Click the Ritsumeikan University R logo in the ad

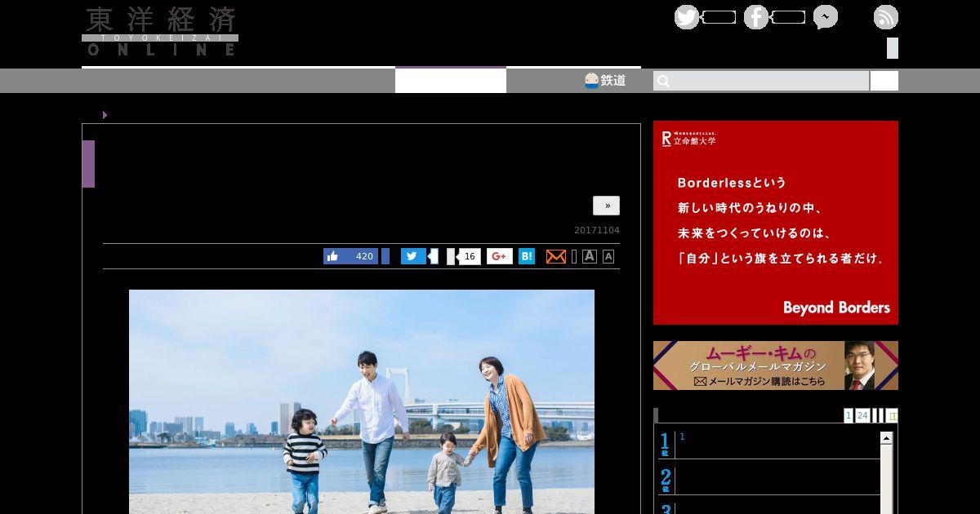coord(666,139)
